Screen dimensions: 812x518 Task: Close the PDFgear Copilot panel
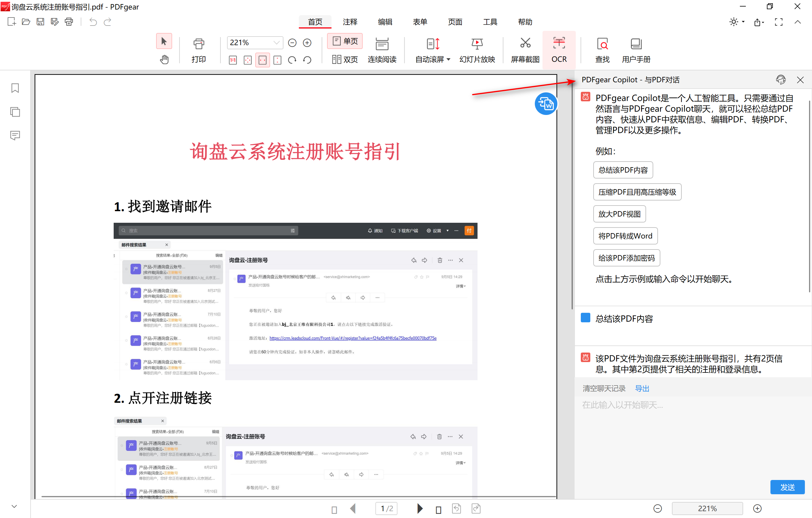click(800, 80)
